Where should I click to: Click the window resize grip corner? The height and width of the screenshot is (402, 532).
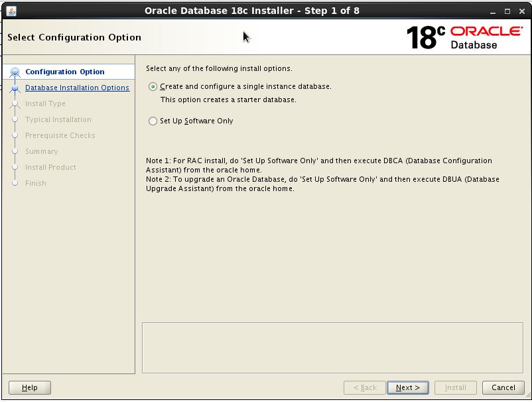[x=528, y=396]
